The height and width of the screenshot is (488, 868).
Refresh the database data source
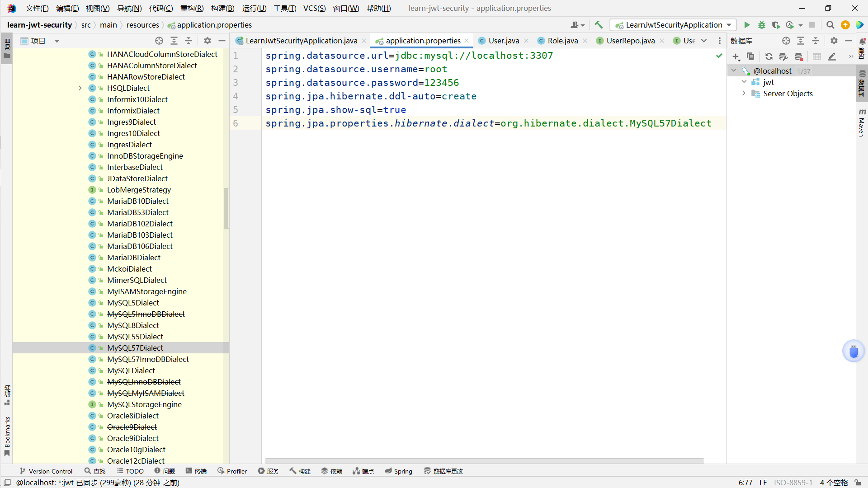(769, 56)
